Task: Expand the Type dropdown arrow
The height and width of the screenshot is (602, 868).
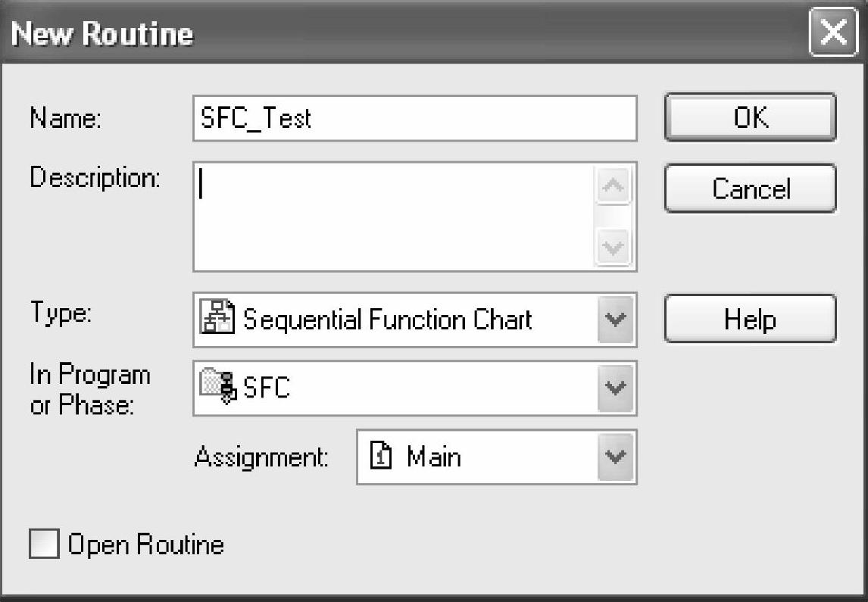Action: click(x=616, y=320)
